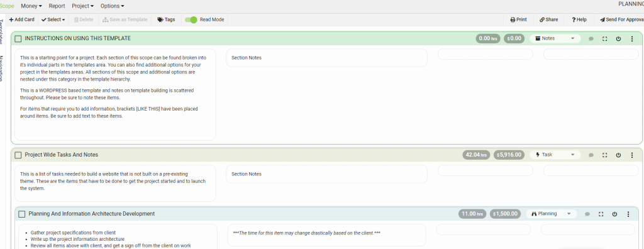This screenshot has height=249, width=644.
Task: Click power icon on Instructions card
Action: (618, 38)
